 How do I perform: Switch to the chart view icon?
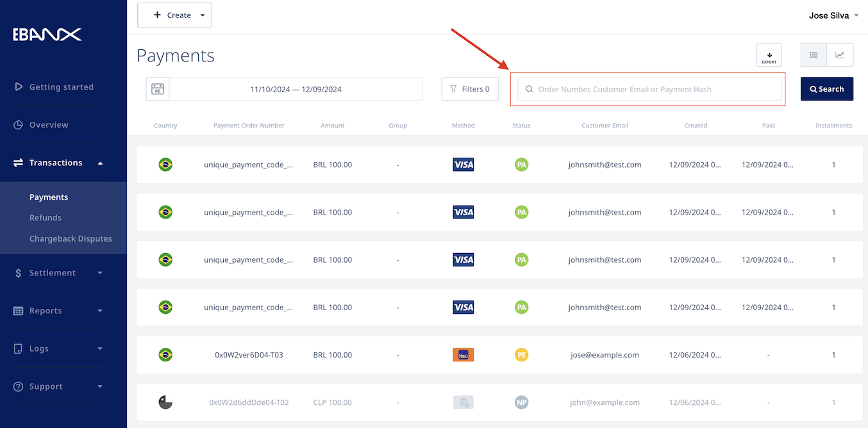coord(840,54)
